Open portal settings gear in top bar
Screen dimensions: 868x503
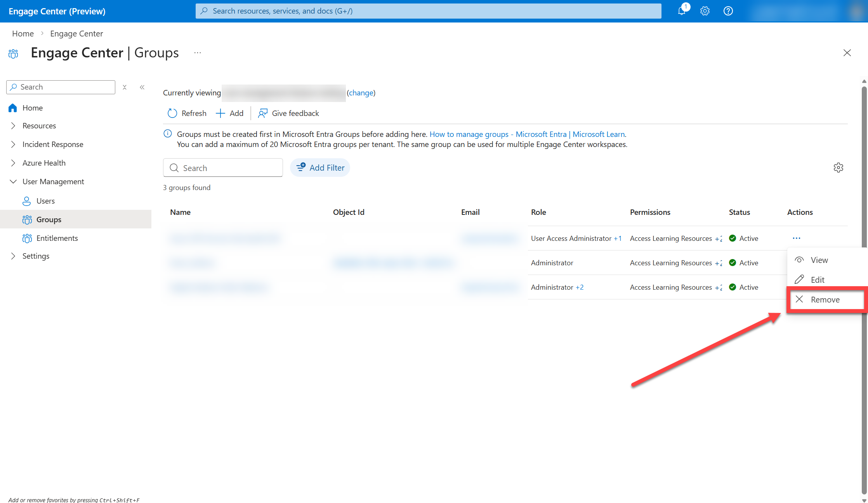705,11
